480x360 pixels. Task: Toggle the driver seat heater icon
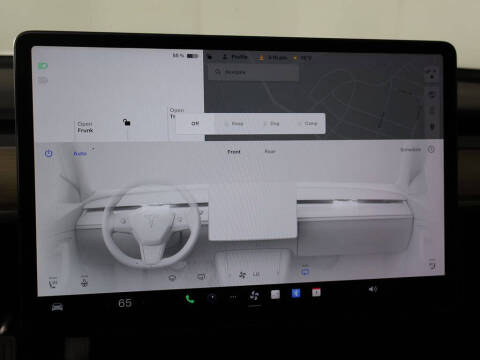[x=53, y=283]
